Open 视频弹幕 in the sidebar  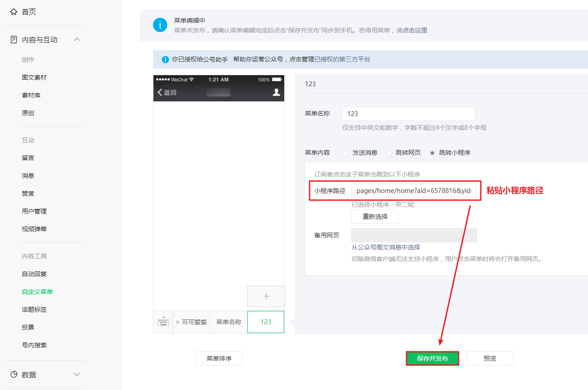coord(34,229)
